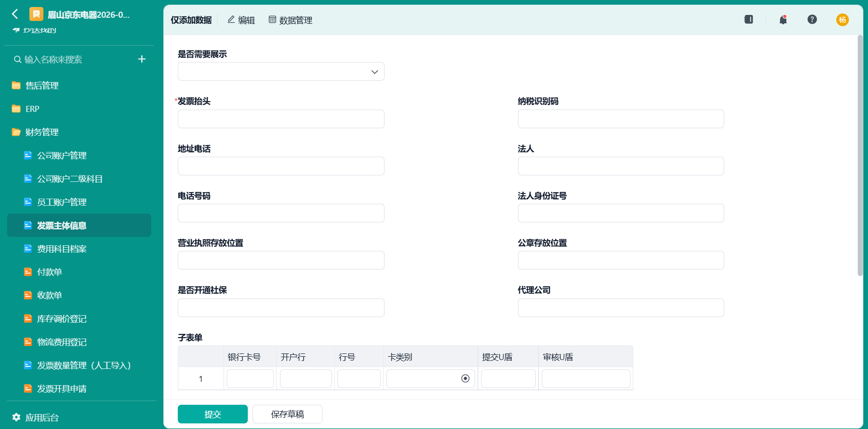Click the 保存草稿 button
The height and width of the screenshot is (429, 868).
pyautogui.click(x=287, y=414)
